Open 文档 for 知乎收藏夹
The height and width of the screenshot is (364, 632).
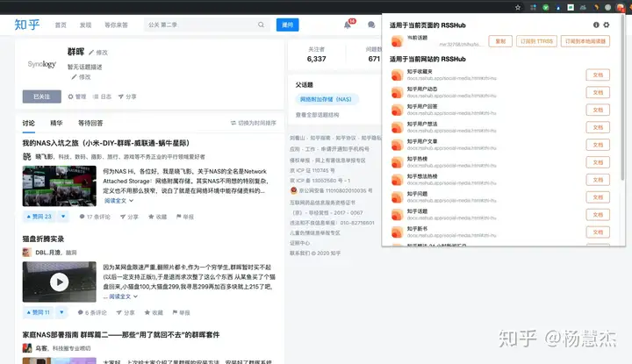tap(598, 75)
